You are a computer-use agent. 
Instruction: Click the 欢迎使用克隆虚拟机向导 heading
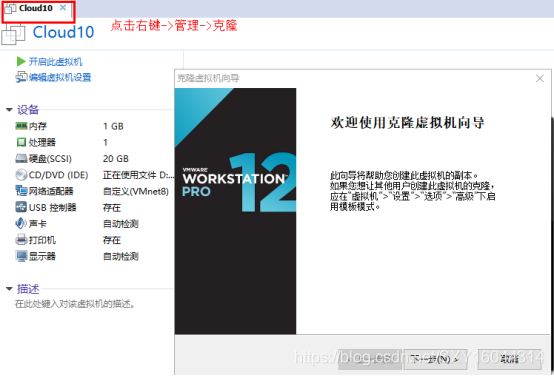407,123
